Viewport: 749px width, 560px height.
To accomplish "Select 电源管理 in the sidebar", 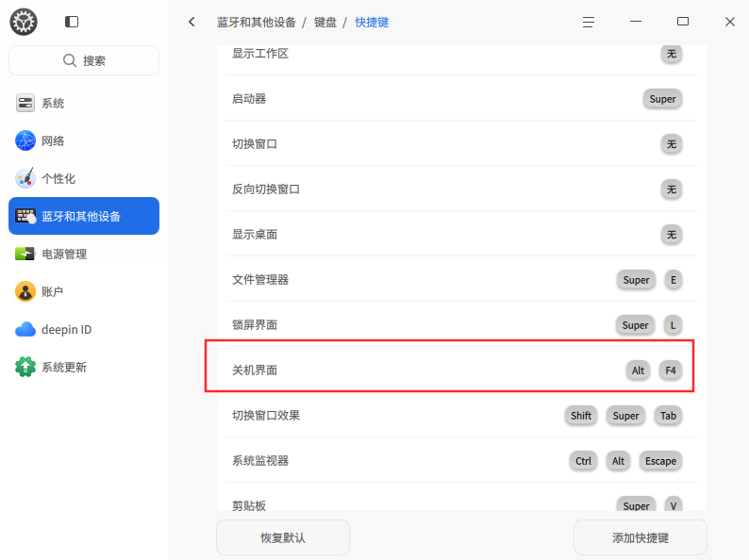I will click(84, 254).
